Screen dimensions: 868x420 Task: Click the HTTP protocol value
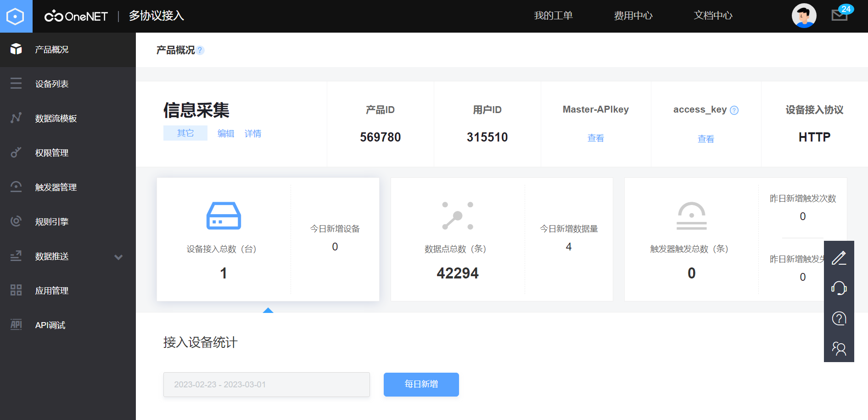point(815,137)
